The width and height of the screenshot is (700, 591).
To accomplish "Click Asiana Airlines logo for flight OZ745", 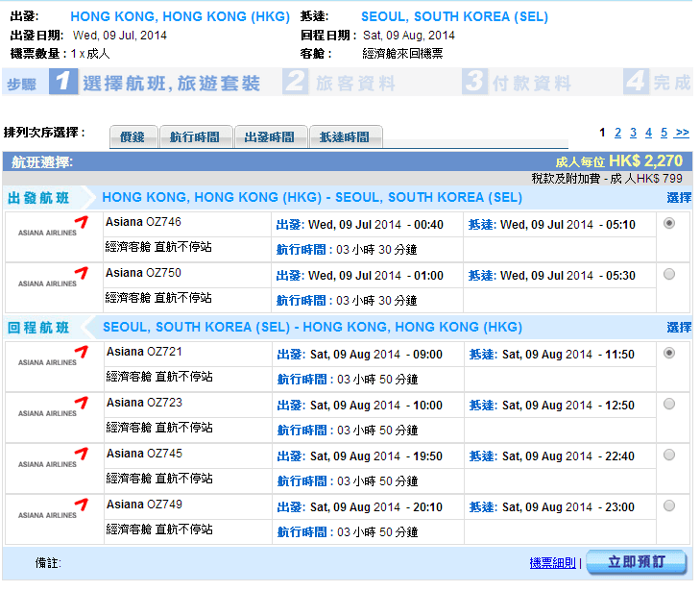I will (x=54, y=462).
